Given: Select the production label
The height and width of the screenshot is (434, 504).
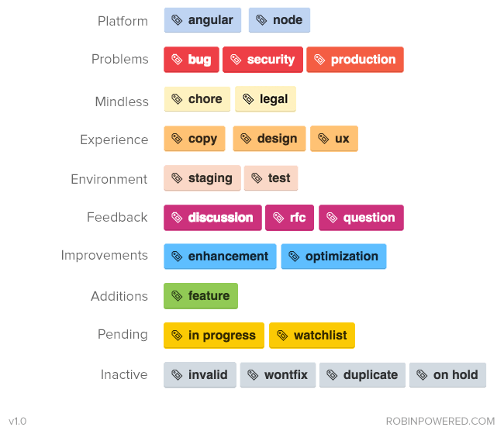Looking at the screenshot, I should [354, 60].
